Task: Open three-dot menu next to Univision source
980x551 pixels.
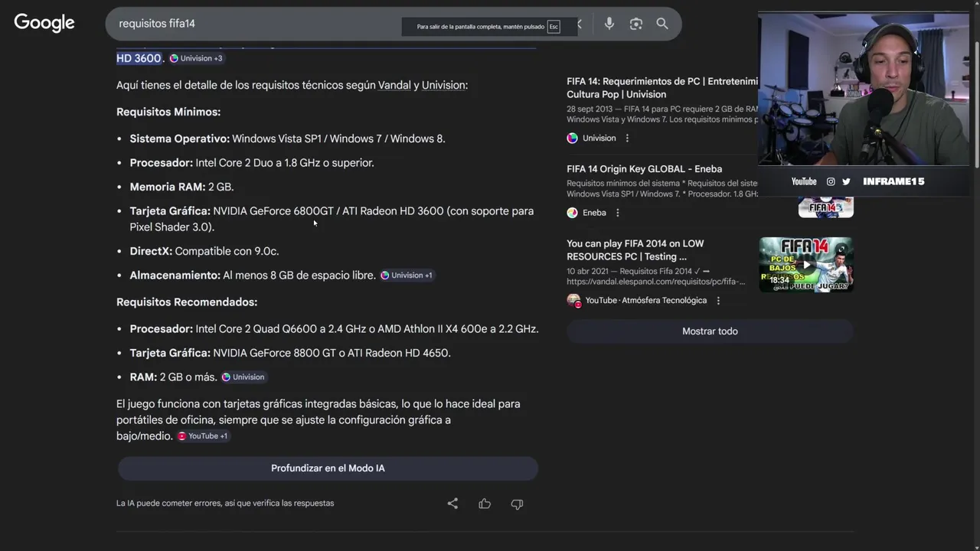Action: [x=627, y=138]
